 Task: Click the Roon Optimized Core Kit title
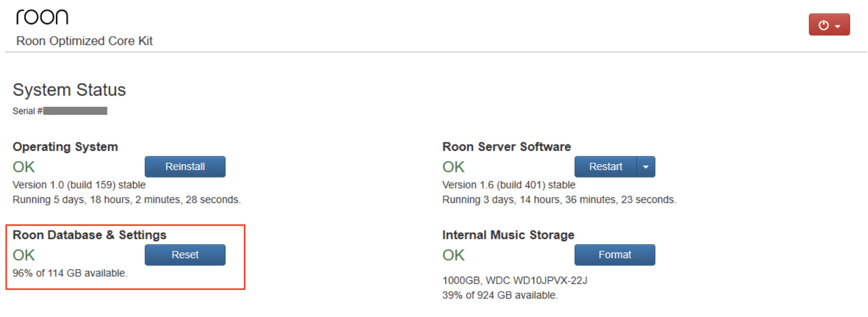pyautogui.click(x=84, y=41)
